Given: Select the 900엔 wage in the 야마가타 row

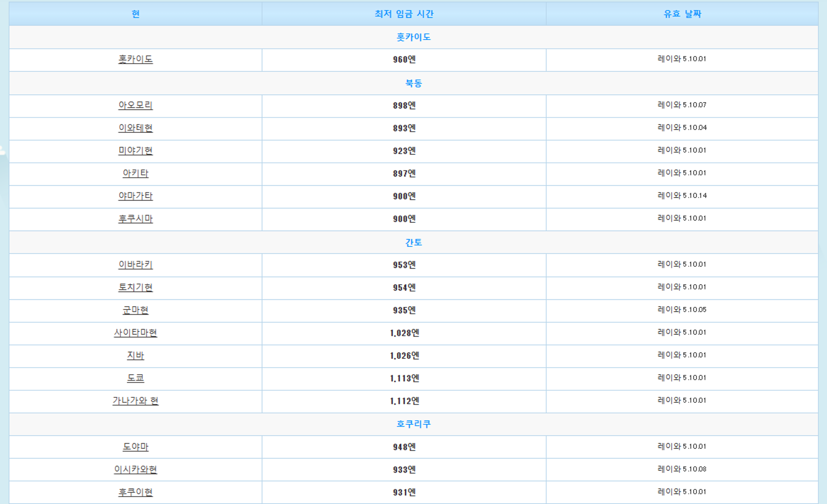Looking at the screenshot, I should click(x=404, y=196).
